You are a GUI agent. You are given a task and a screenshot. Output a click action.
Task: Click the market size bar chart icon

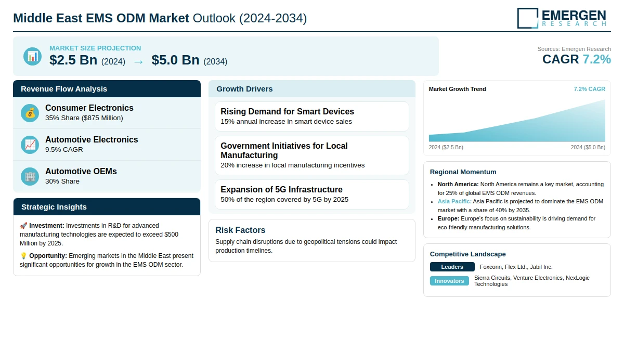click(x=32, y=56)
